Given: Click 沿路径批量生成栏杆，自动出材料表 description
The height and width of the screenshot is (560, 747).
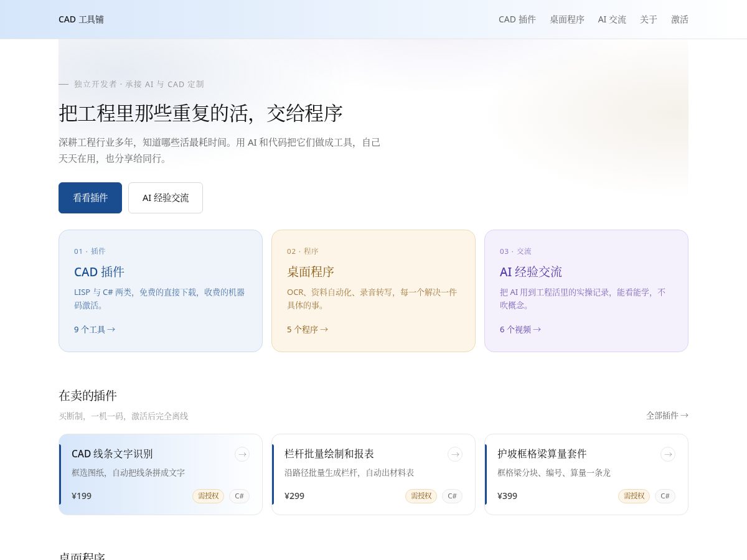Looking at the screenshot, I should click(349, 472).
